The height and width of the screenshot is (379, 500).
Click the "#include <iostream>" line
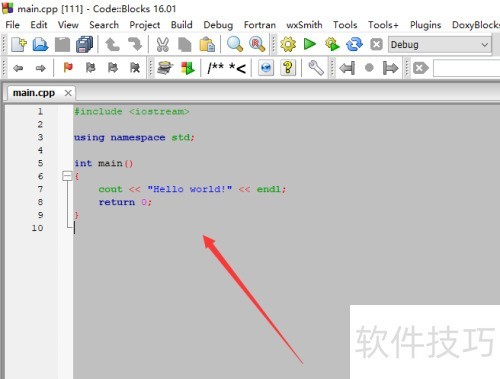pos(132,112)
